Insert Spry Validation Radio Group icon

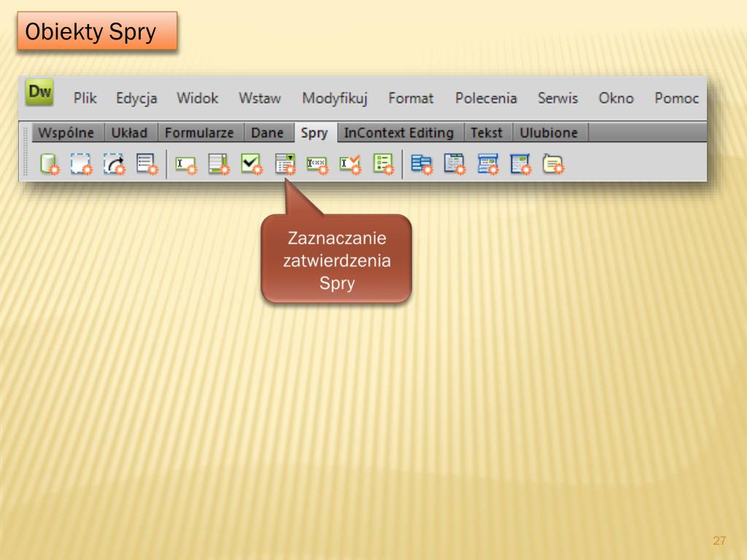click(x=384, y=164)
